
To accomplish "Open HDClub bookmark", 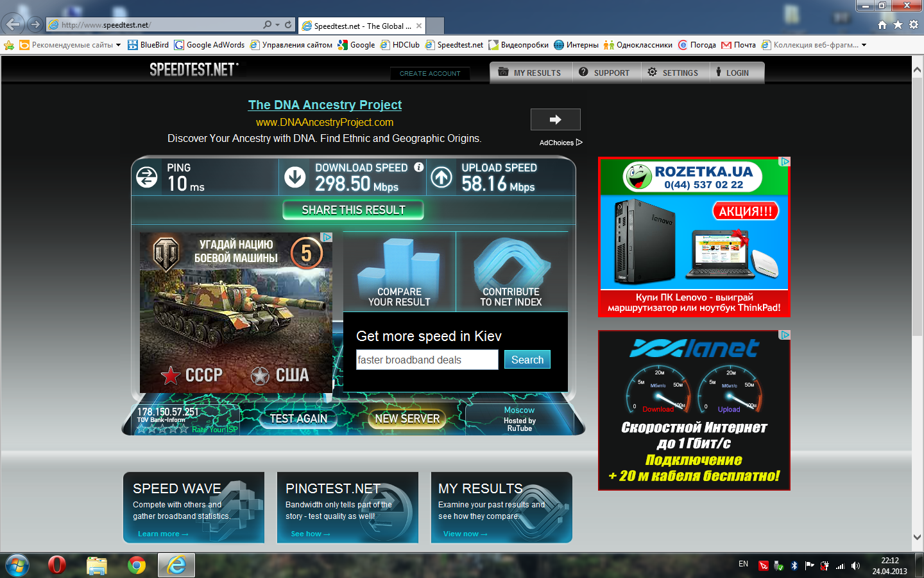I will pyautogui.click(x=400, y=45).
